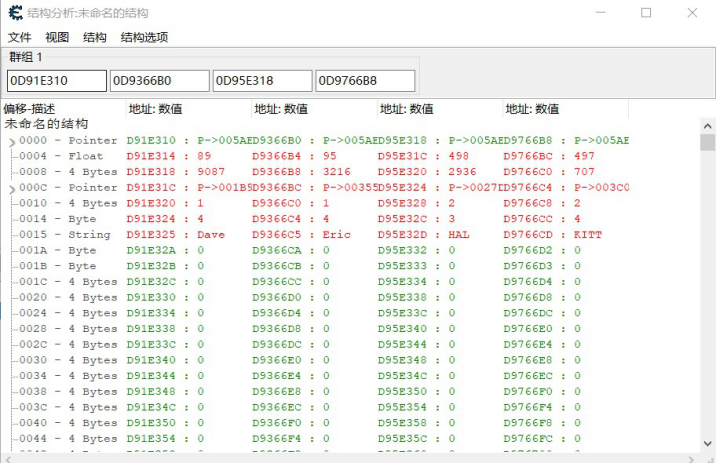Click the string value Dave
This screenshot has width=717, height=464.
click(211, 235)
